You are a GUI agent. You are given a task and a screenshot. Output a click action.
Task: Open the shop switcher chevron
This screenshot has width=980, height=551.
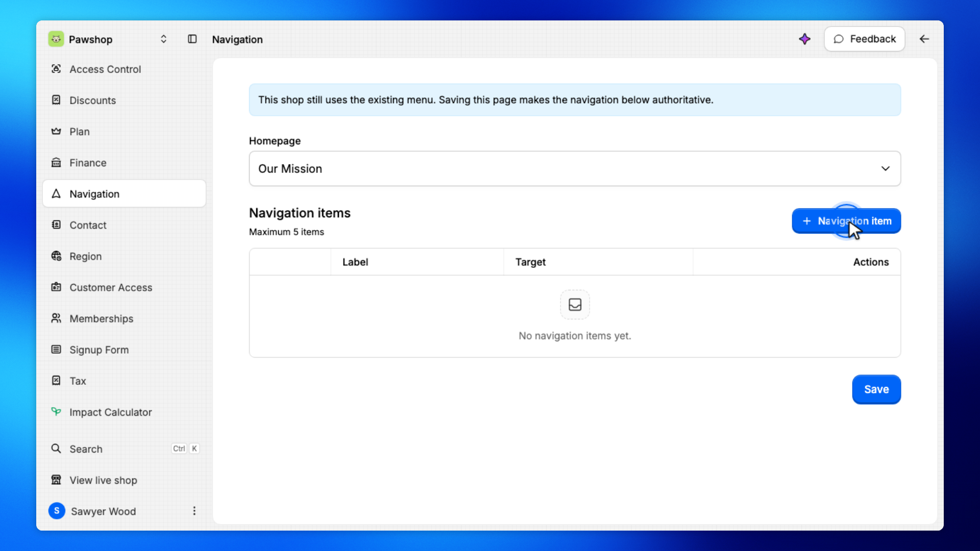click(163, 39)
